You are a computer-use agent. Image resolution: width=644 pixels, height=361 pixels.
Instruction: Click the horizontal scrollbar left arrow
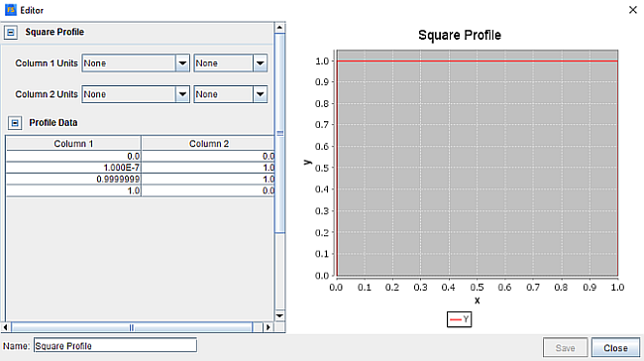point(5,327)
